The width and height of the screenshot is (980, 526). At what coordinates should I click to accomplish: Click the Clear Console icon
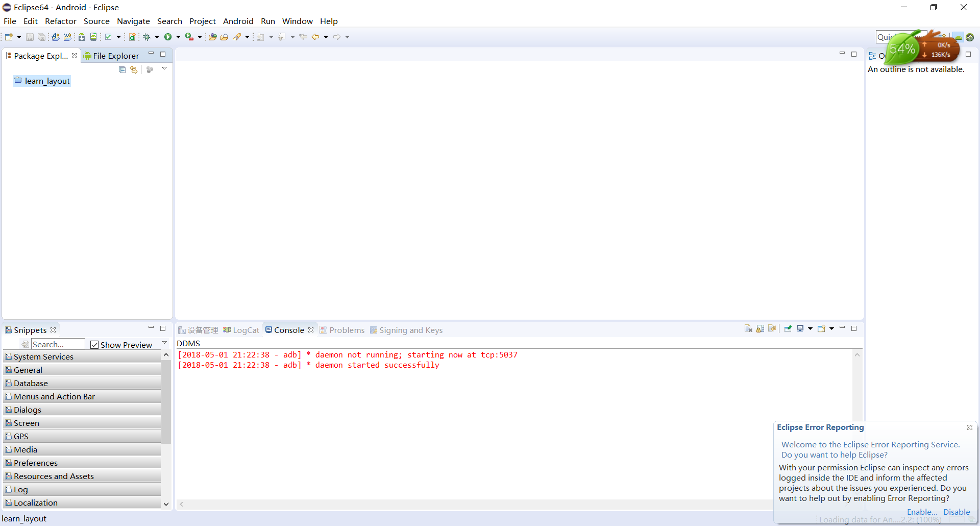[748, 328]
